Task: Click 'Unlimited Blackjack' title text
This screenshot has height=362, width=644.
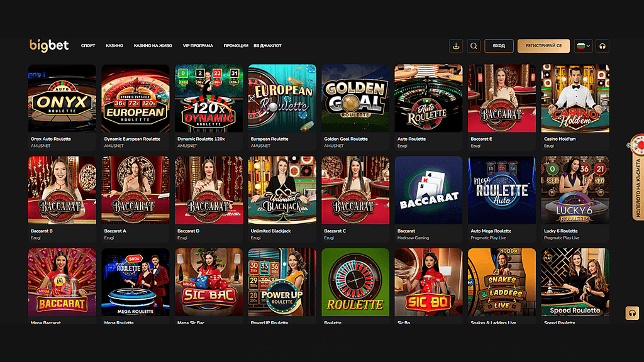Action: 270,231
